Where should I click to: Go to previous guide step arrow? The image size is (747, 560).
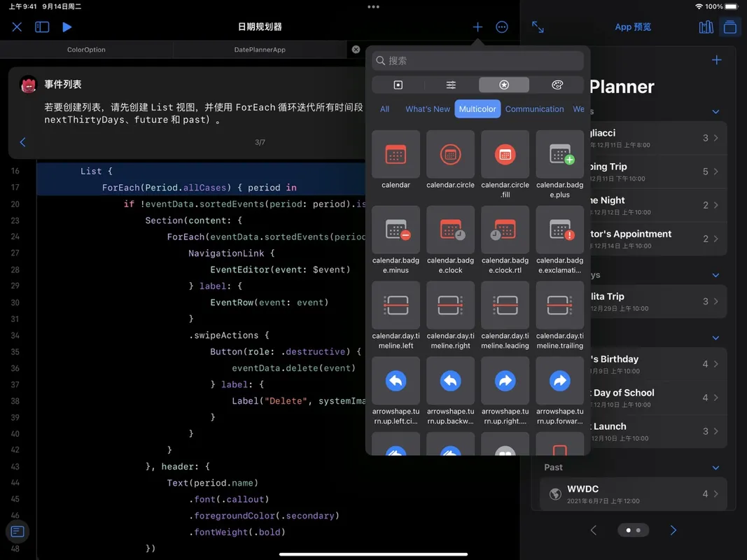point(22,142)
